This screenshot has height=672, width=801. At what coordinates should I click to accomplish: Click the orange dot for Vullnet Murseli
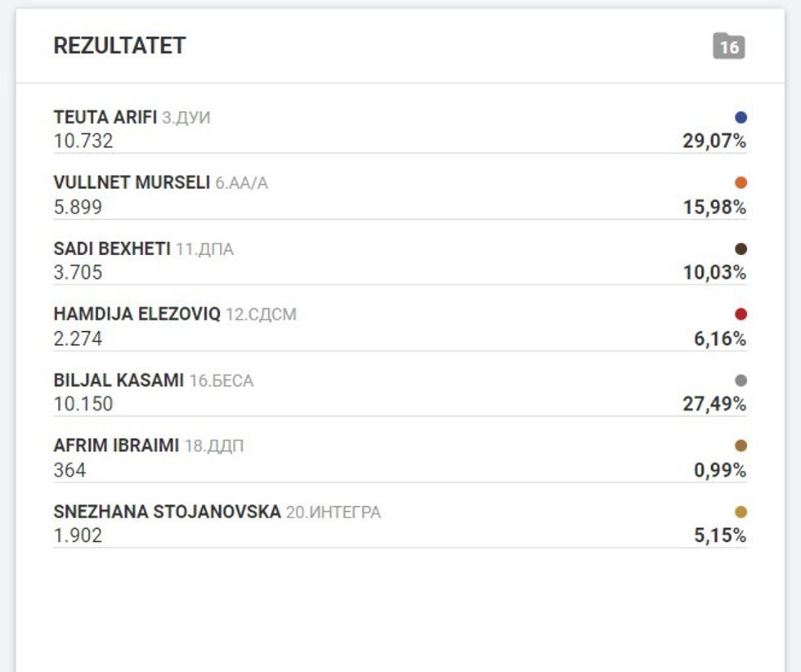point(741,184)
